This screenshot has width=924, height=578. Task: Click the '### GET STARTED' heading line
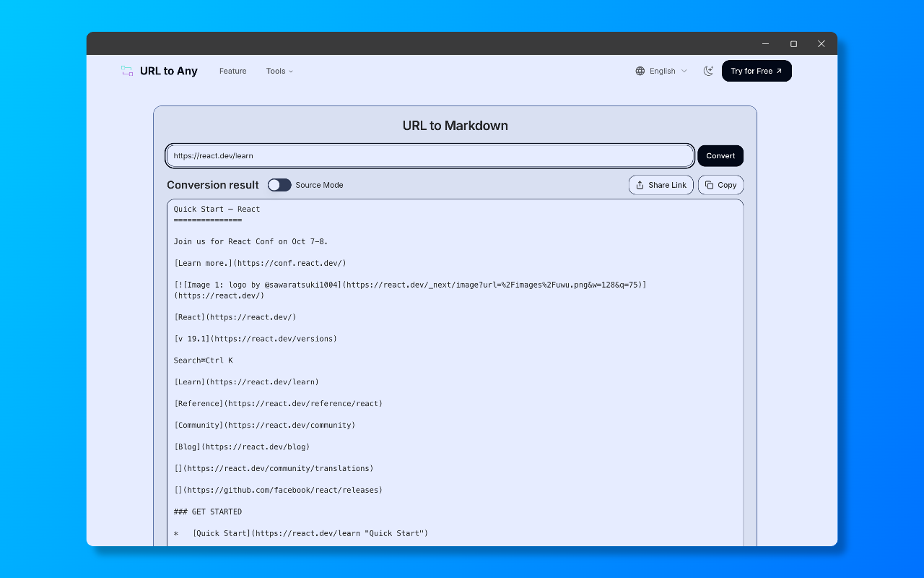208,512
